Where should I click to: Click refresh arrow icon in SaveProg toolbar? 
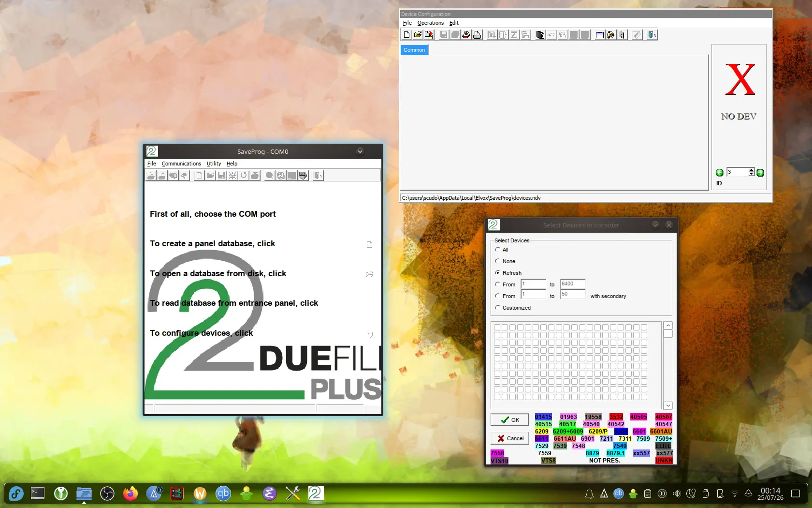coord(244,176)
